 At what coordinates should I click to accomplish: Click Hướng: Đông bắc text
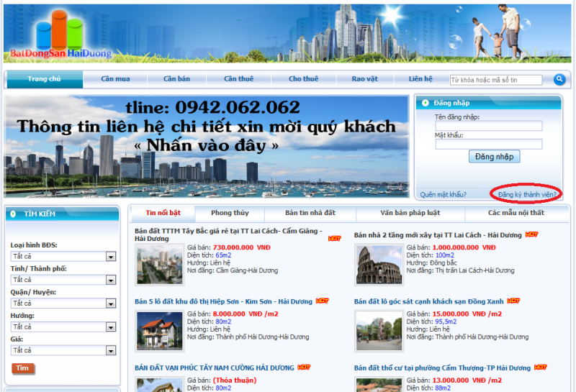[x=431, y=263]
